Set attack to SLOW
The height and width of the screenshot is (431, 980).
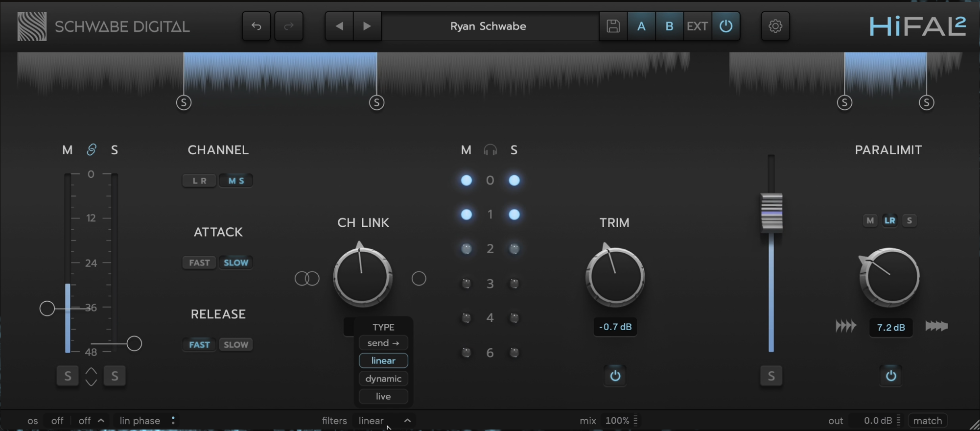pos(236,263)
